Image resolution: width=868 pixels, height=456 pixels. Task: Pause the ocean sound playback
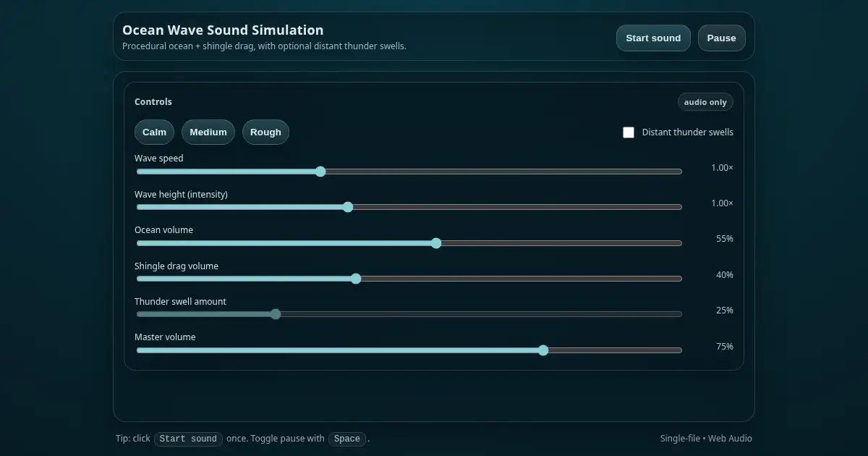(x=721, y=38)
